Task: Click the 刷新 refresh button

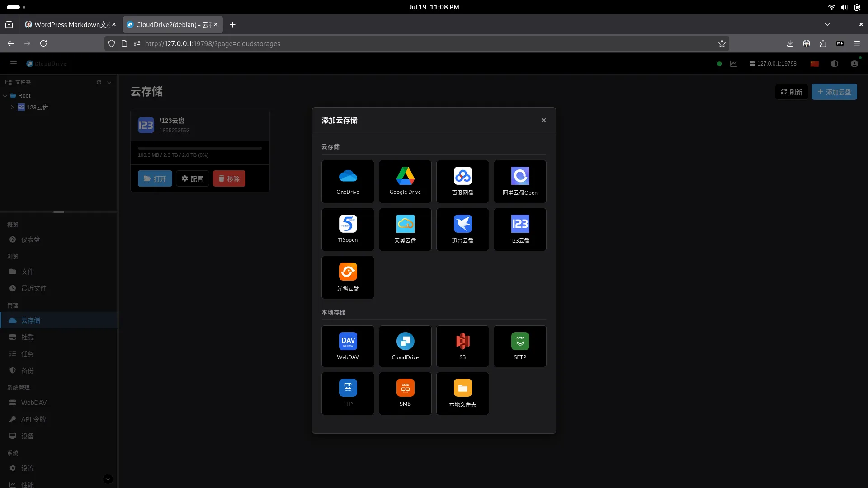Action: 791,92
